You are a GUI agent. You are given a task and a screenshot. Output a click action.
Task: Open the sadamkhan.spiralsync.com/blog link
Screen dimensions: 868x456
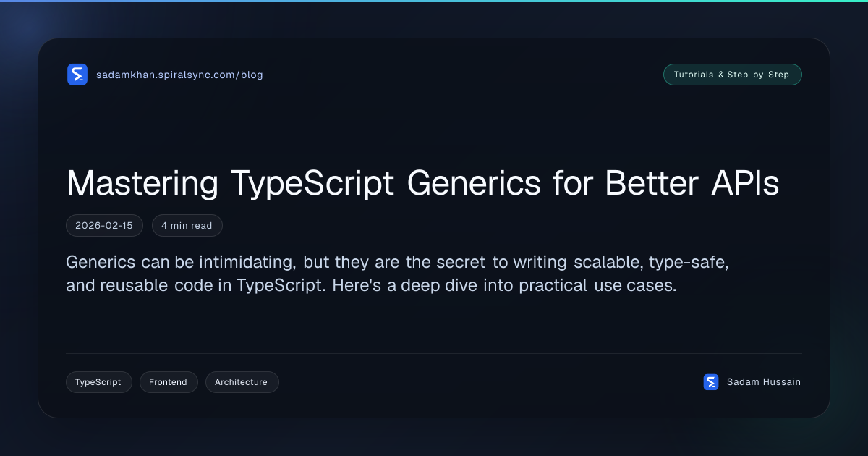(179, 75)
